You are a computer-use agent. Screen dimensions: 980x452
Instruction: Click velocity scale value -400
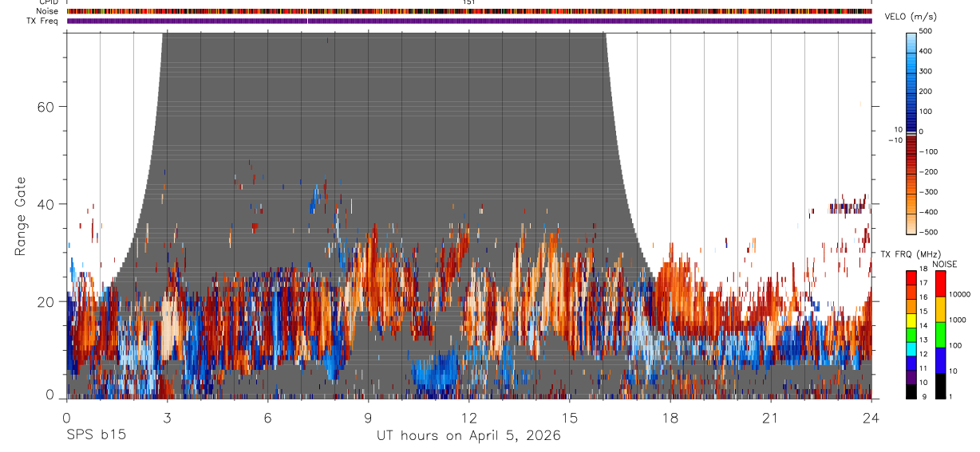point(928,212)
